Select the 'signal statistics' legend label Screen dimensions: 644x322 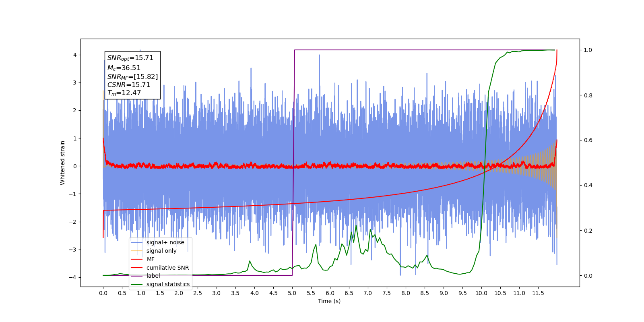168,284
